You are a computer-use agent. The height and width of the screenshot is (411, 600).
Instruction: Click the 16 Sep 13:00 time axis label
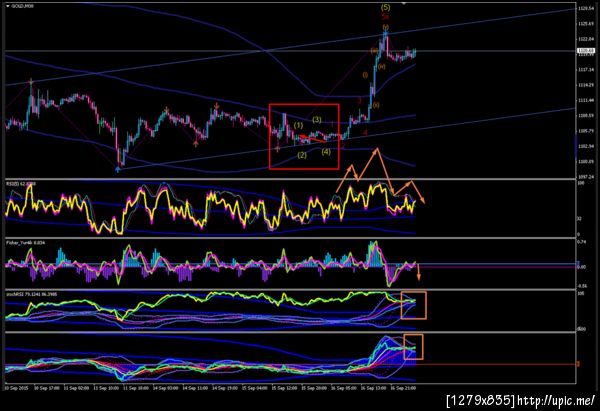[371, 388]
